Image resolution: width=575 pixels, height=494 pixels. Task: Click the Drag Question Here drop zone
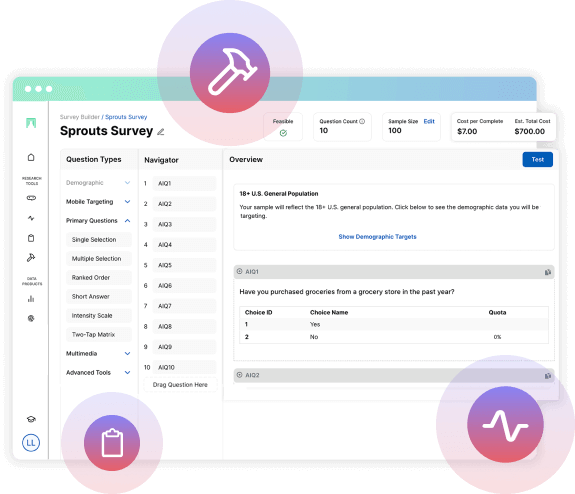click(180, 385)
